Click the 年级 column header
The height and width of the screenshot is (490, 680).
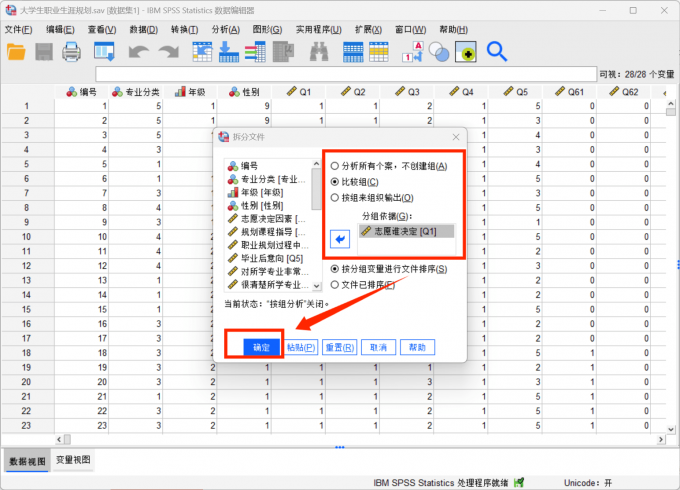(x=190, y=92)
